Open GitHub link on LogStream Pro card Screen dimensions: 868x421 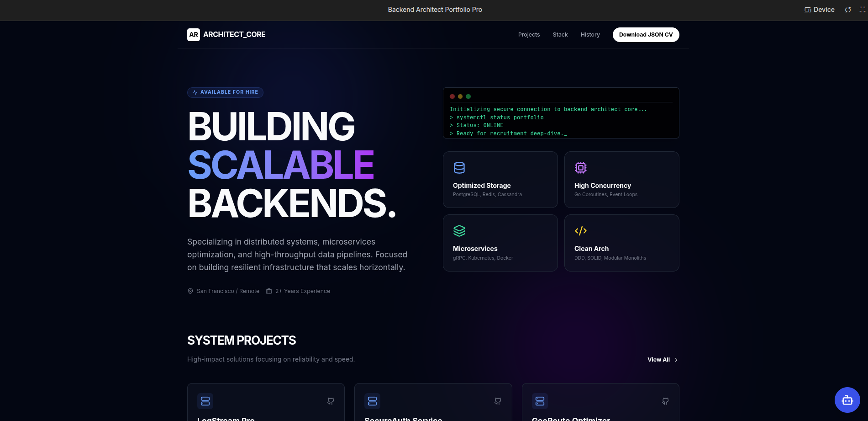[331, 401]
